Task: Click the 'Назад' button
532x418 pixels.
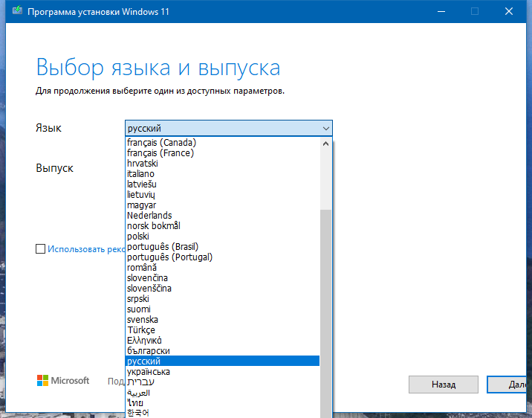Action: pyautogui.click(x=444, y=385)
